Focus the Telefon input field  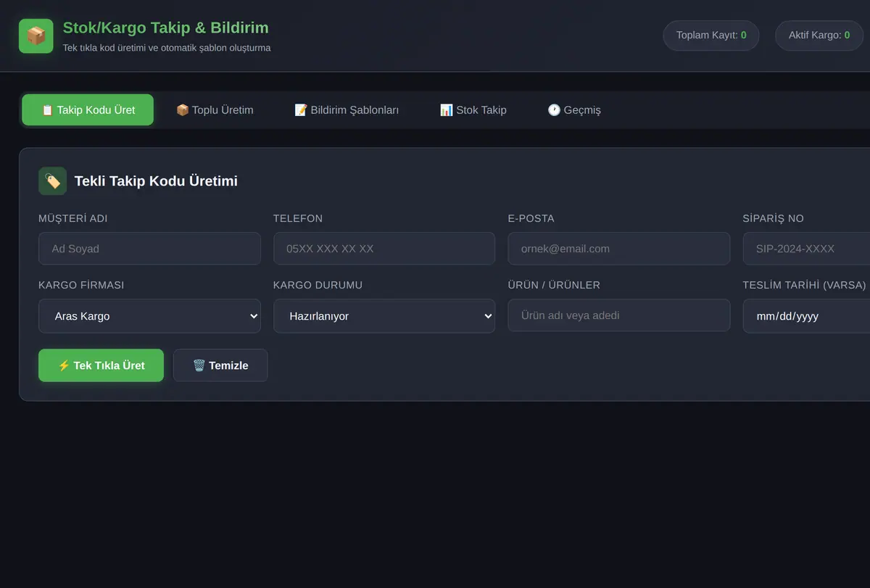384,249
